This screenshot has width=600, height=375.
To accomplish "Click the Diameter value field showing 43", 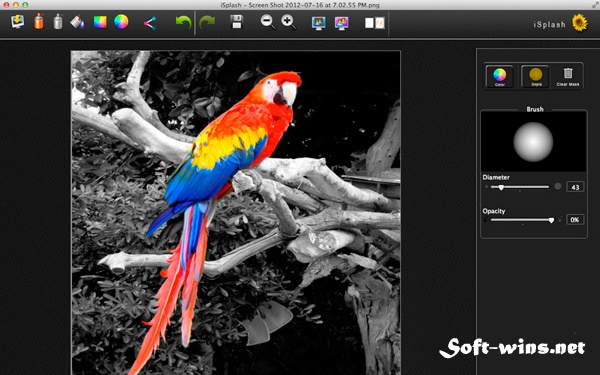I will (x=575, y=187).
